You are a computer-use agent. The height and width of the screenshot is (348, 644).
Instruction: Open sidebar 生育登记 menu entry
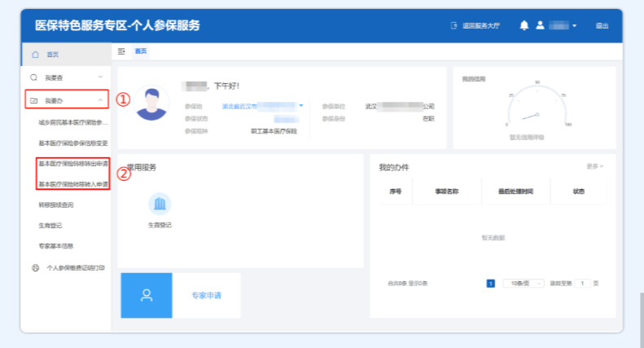pos(50,225)
